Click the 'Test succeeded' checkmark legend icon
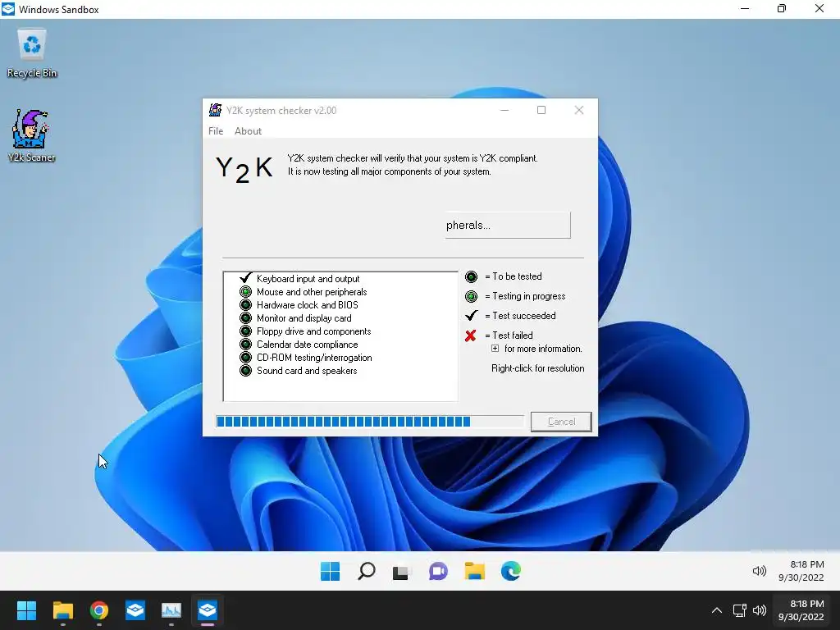The height and width of the screenshot is (630, 840). (472, 316)
